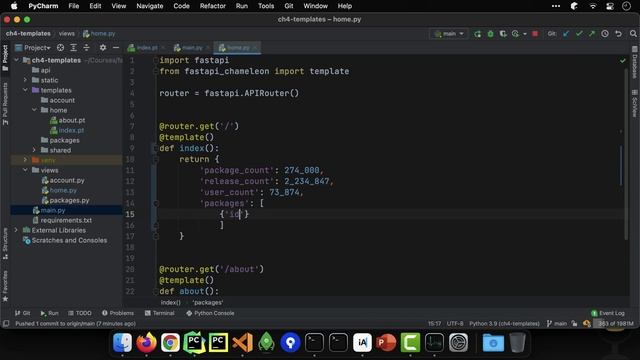Expand the shared folder

tap(34, 150)
